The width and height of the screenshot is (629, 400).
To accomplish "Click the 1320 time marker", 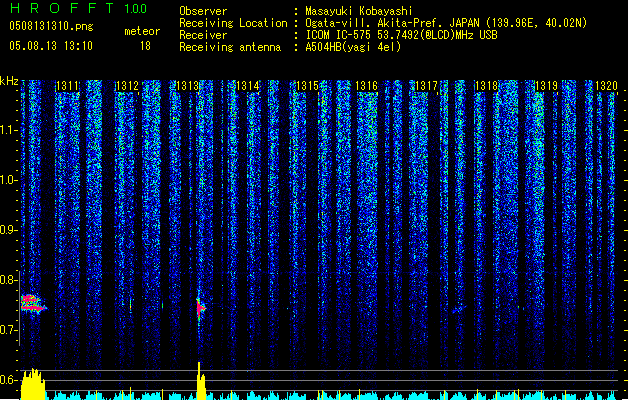I will click(x=606, y=86).
